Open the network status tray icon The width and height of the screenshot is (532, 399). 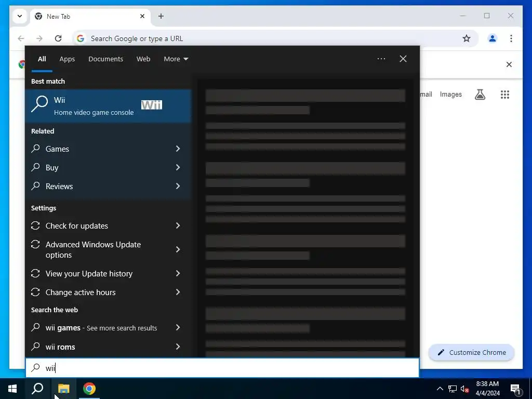[x=453, y=389]
